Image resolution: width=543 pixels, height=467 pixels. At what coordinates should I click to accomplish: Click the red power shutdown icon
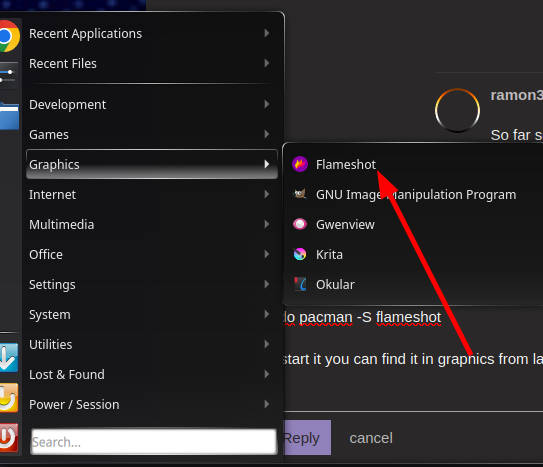(x=8, y=438)
